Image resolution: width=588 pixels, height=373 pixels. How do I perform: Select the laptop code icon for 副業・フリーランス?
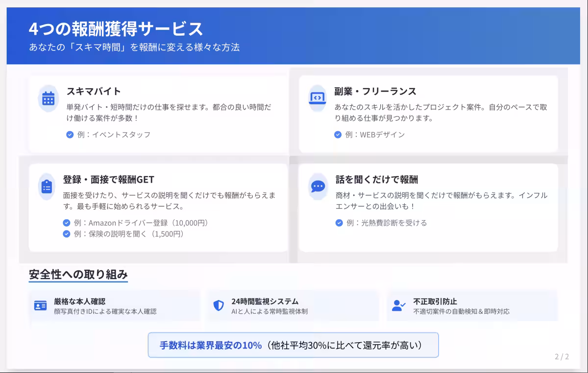click(318, 98)
